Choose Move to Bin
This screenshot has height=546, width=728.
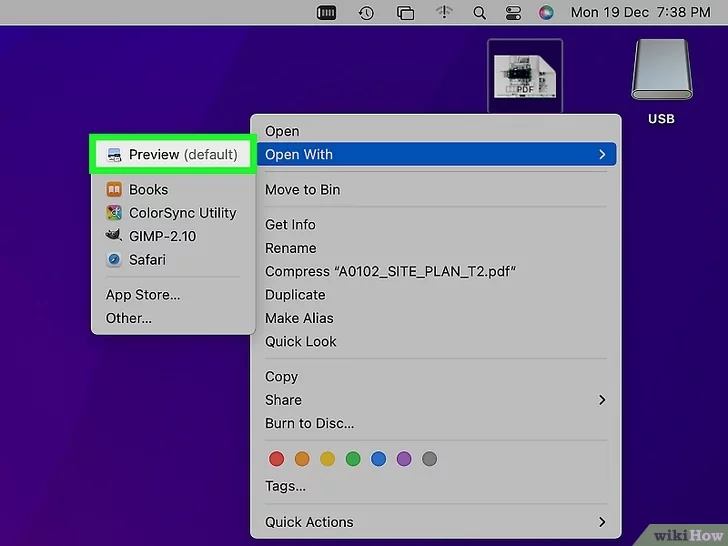(436, 189)
